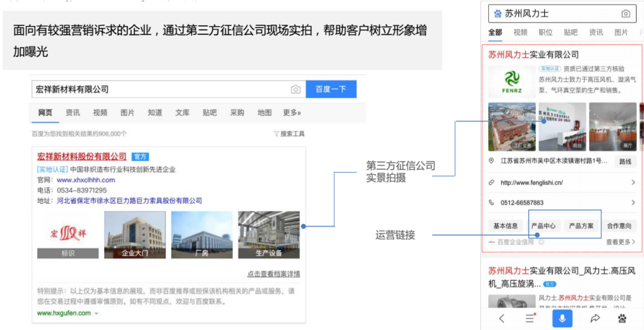This screenshot has width=644, height=330.
Task: Click the 百度一下 search button
Action: (331, 89)
